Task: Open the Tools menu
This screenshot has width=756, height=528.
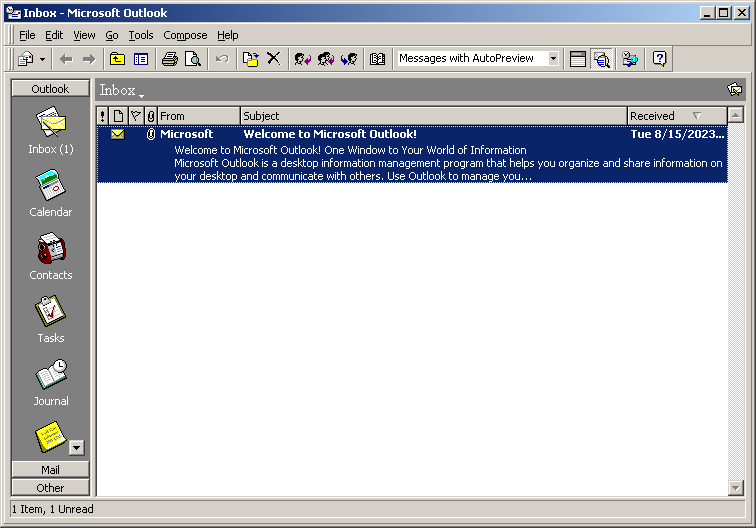Action: click(141, 35)
